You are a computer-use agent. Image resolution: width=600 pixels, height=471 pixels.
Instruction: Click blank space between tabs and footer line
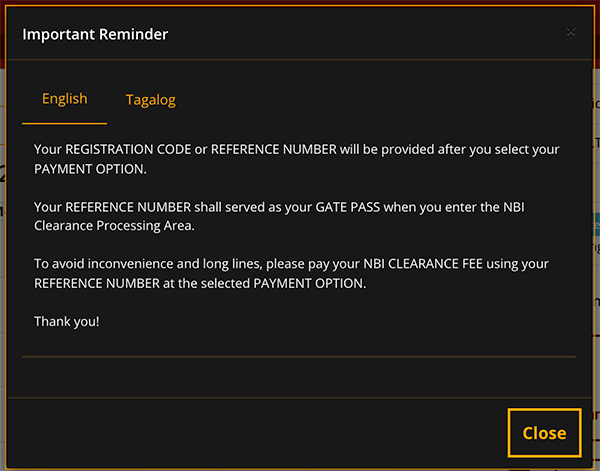(x=299, y=377)
